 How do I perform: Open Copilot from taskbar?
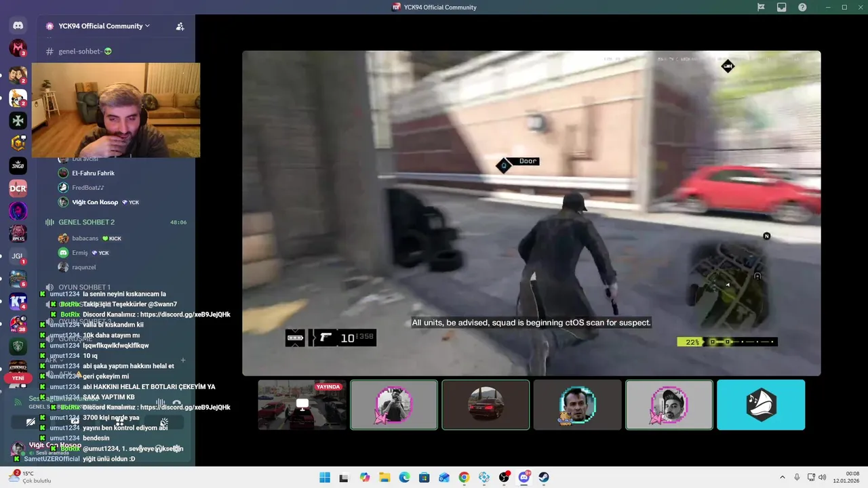point(365,477)
